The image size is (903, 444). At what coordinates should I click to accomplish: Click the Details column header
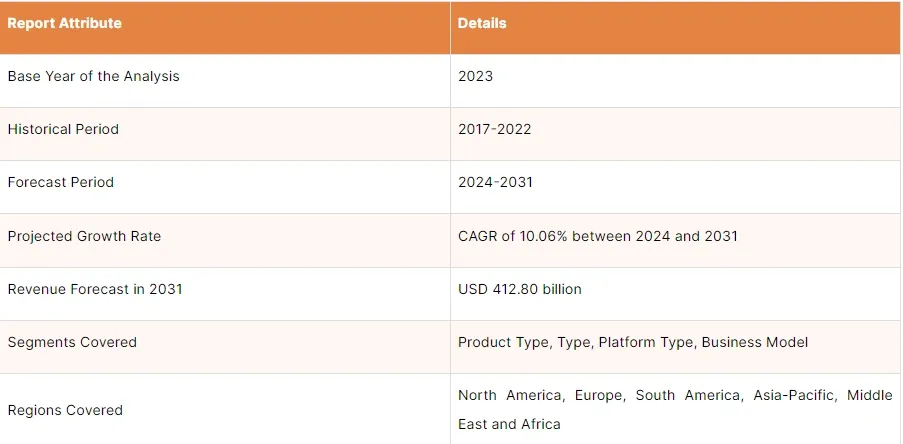pyautogui.click(x=482, y=23)
